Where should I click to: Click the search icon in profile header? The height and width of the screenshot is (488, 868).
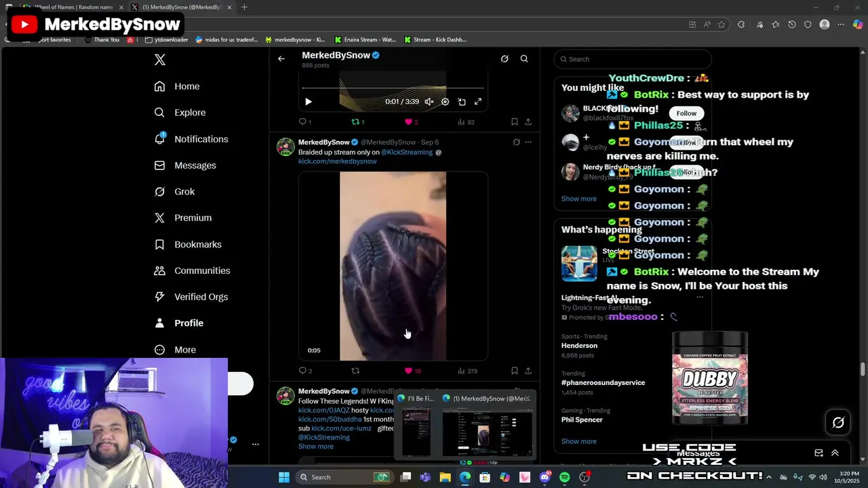[x=524, y=59]
